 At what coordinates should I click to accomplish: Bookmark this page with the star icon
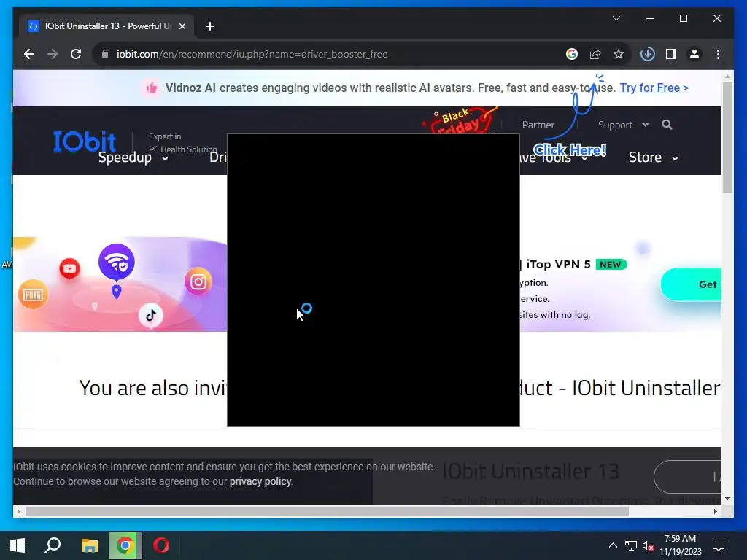[619, 54]
